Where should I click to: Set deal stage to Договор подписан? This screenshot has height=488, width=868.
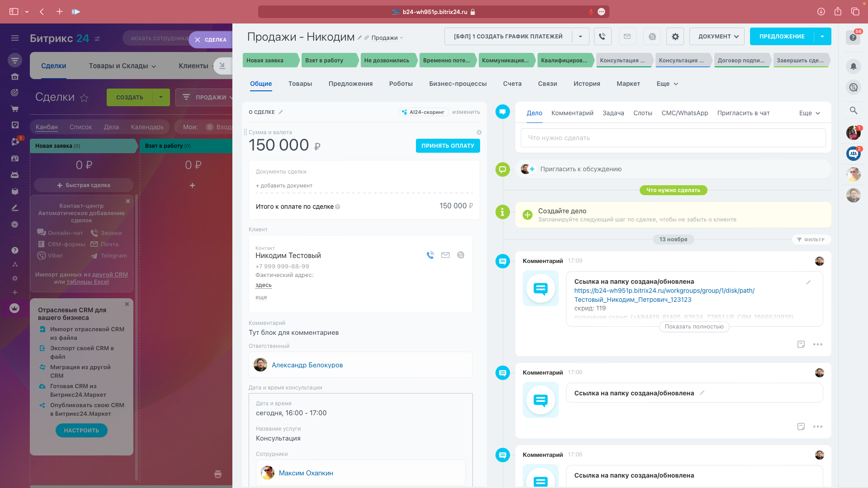click(741, 61)
